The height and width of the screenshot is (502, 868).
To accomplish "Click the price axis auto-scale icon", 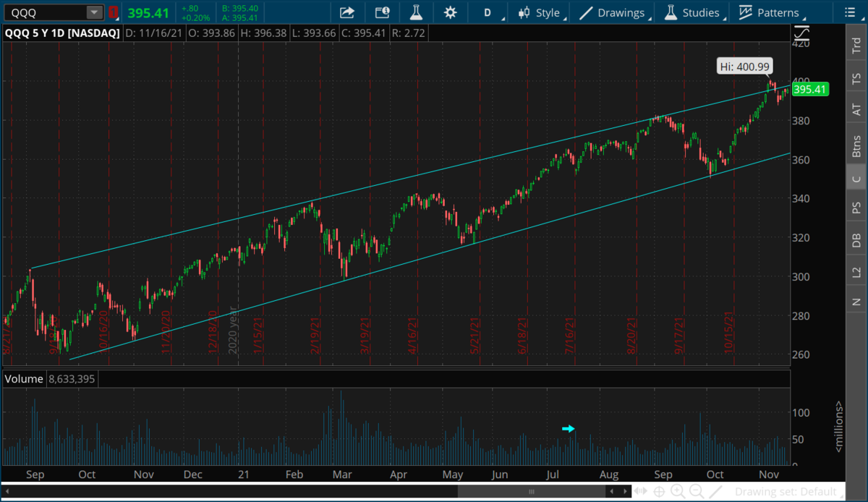I will [x=801, y=33].
